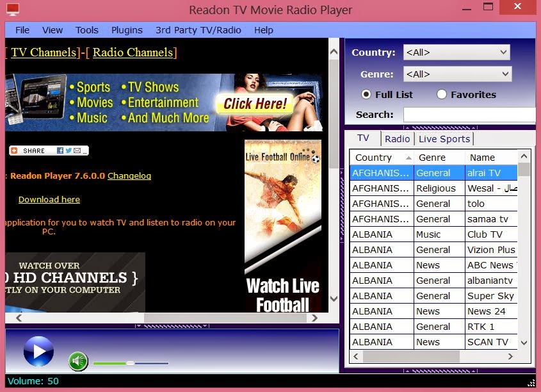The image size is (541, 392).
Task: Switch to the Live Sports tab
Action: pos(444,138)
